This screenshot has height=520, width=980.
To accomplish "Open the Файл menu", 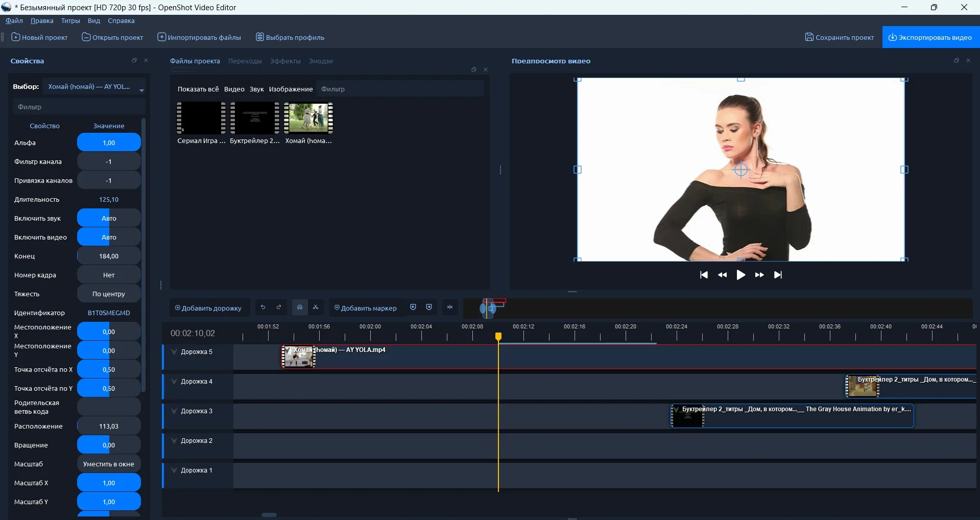I will point(14,21).
